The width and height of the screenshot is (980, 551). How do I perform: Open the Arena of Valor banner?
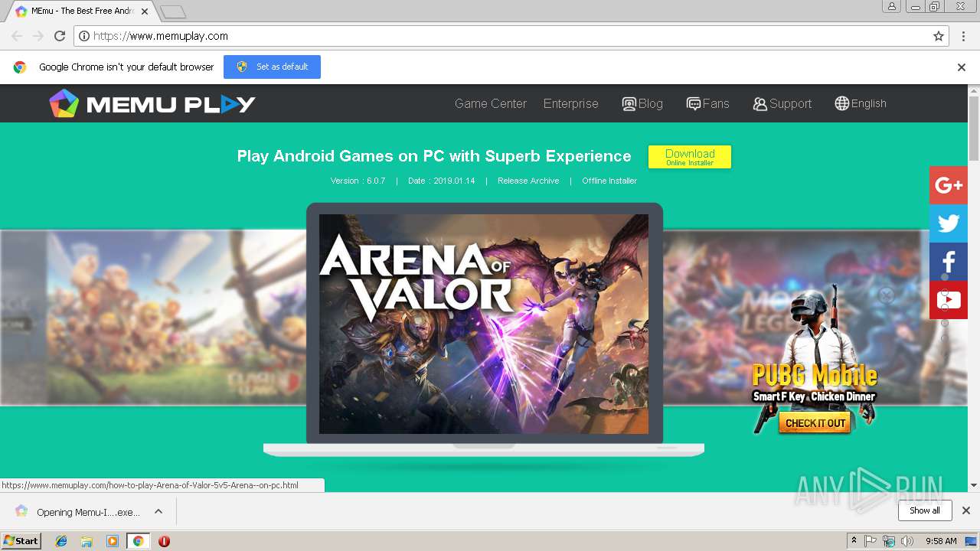point(484,324)
